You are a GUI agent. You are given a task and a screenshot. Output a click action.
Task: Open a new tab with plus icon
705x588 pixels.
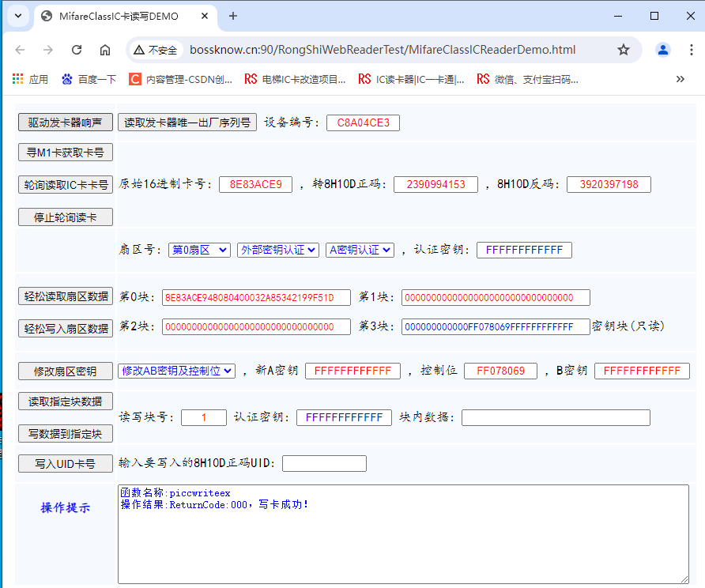[233, 16]
